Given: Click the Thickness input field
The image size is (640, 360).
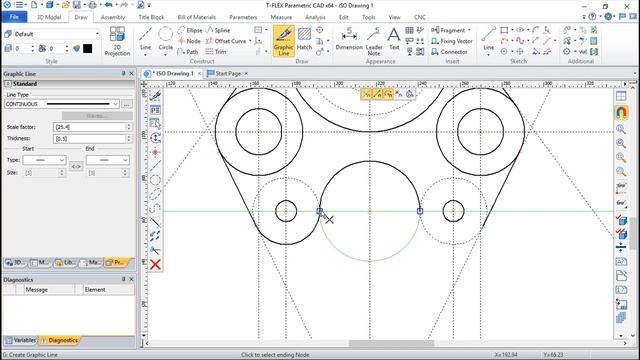Looking at the screenshot, I should (89, 139).
